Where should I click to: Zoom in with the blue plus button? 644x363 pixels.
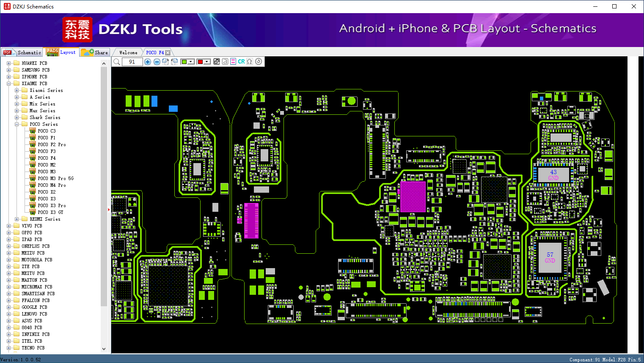pyautogui.click(x=148, y=62)
